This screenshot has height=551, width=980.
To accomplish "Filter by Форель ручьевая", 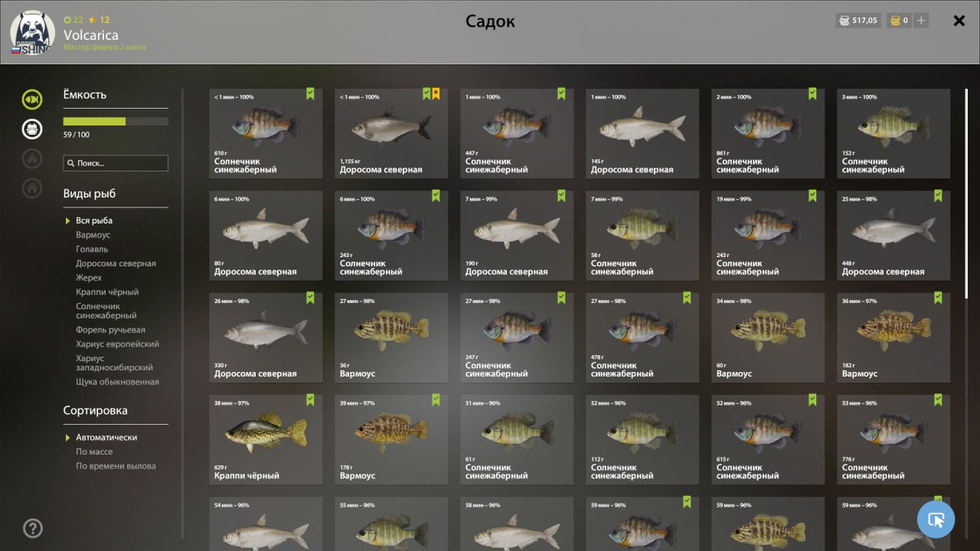I will (110, 330).
